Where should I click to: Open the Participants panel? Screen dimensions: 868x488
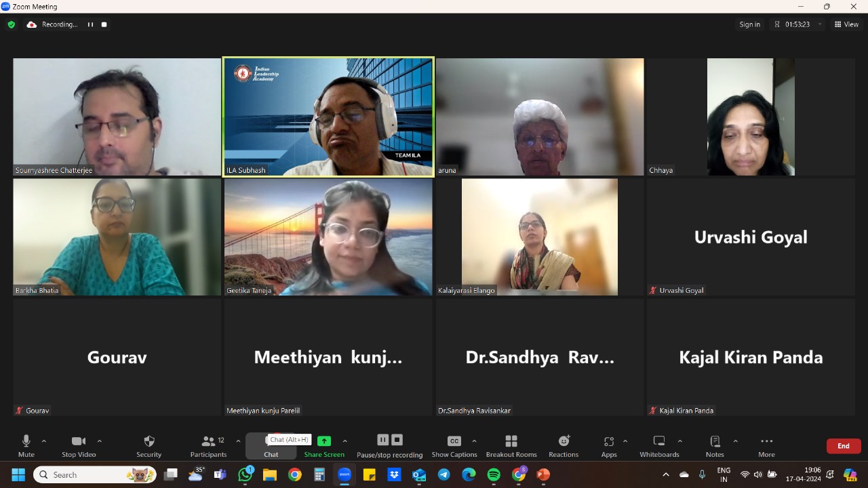tap(208, 442)
